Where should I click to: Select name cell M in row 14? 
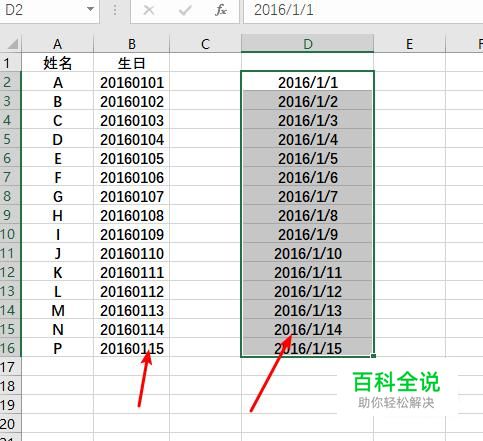[58, 310]
